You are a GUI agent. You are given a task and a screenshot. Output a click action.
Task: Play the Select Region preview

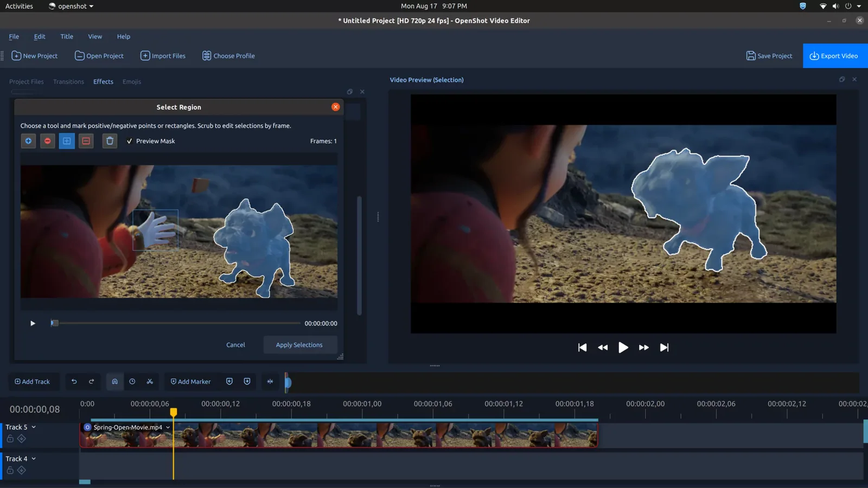[33, 323]
